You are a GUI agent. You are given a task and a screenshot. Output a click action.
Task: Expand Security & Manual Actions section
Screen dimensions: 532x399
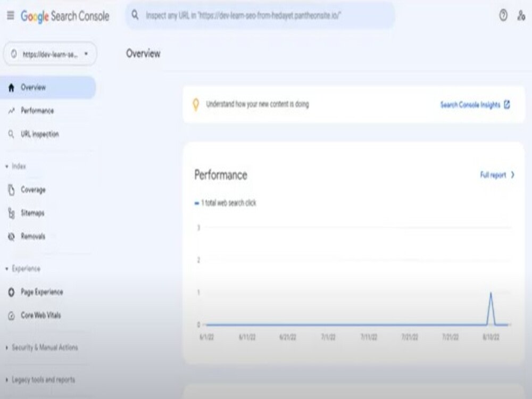coord(41,347)
